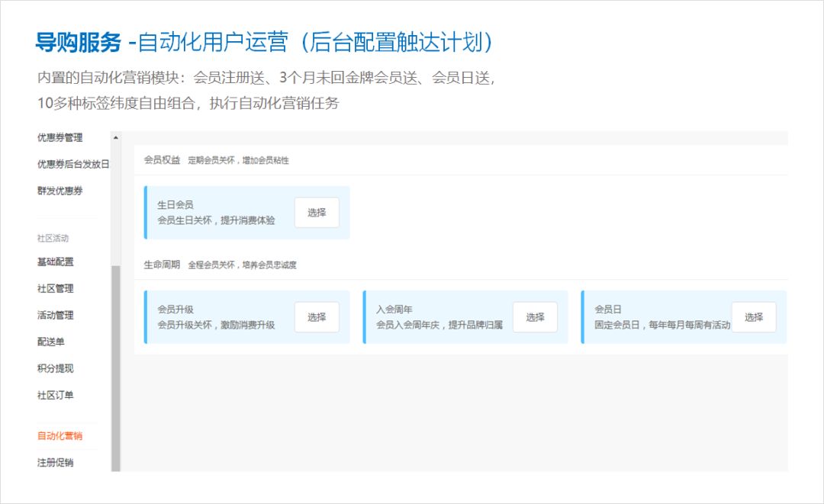Click text 定期会员关怀，增加会员粘性
Image resolution: width=824 pixels, height=504 pixels.
239,160
